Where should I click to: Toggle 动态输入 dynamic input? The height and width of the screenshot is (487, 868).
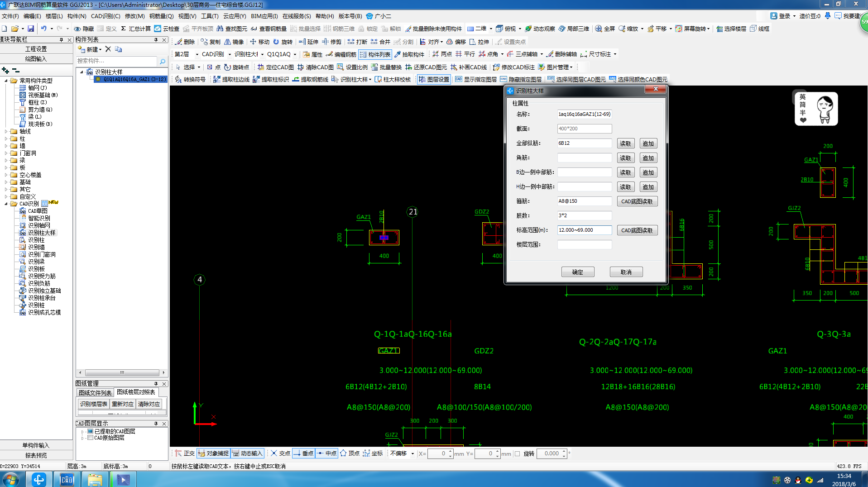coord(247,453)
